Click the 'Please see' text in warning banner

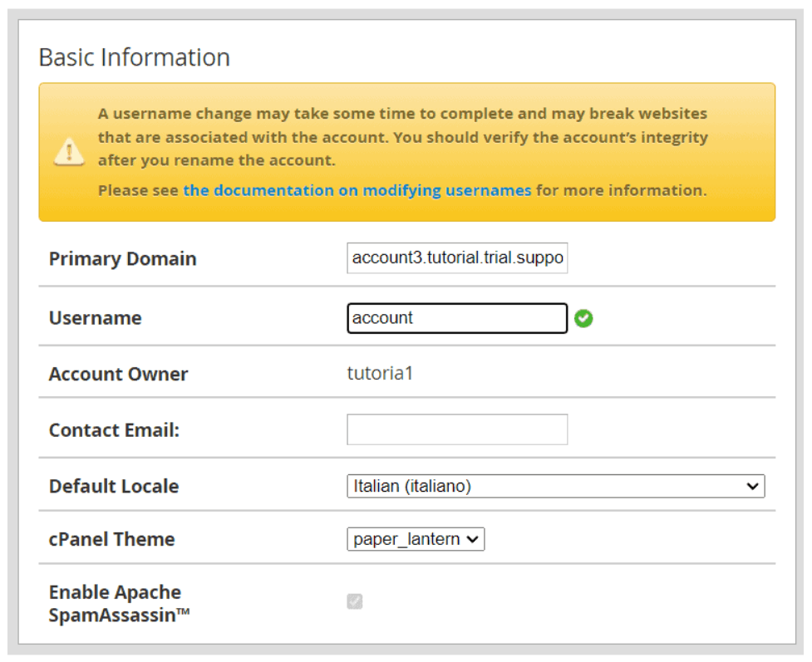pos(138,190)
